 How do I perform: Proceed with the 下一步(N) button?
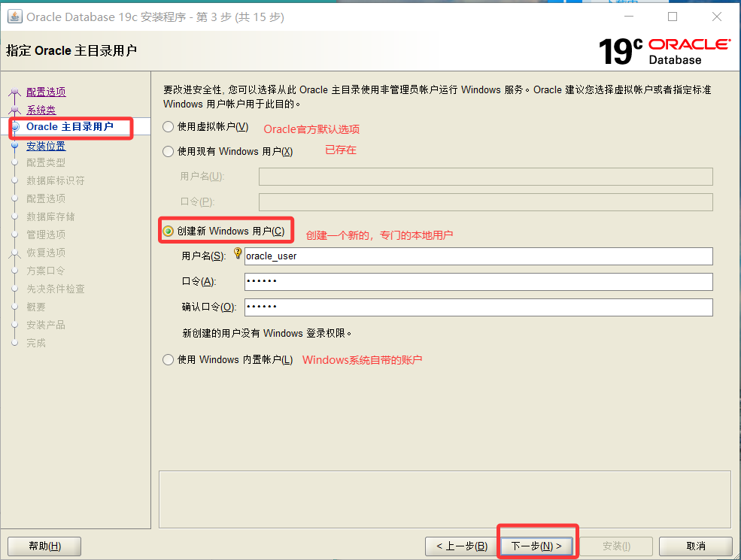(x=536, y=546)
